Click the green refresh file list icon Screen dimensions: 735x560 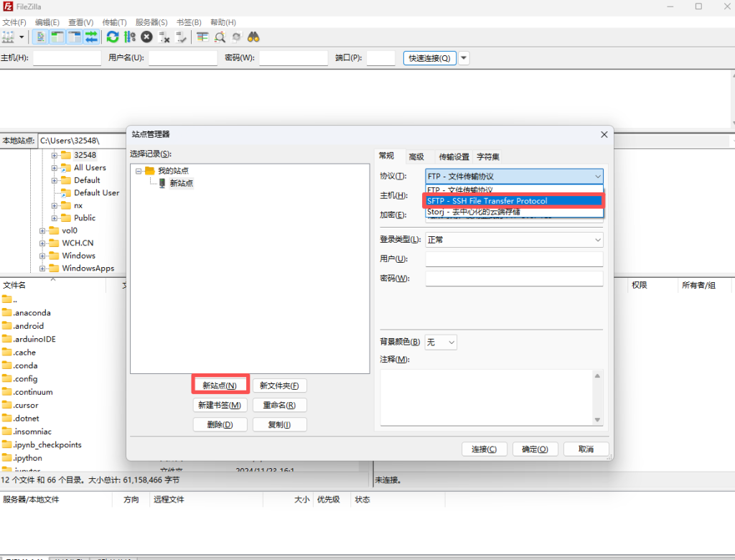coord(113,37)
